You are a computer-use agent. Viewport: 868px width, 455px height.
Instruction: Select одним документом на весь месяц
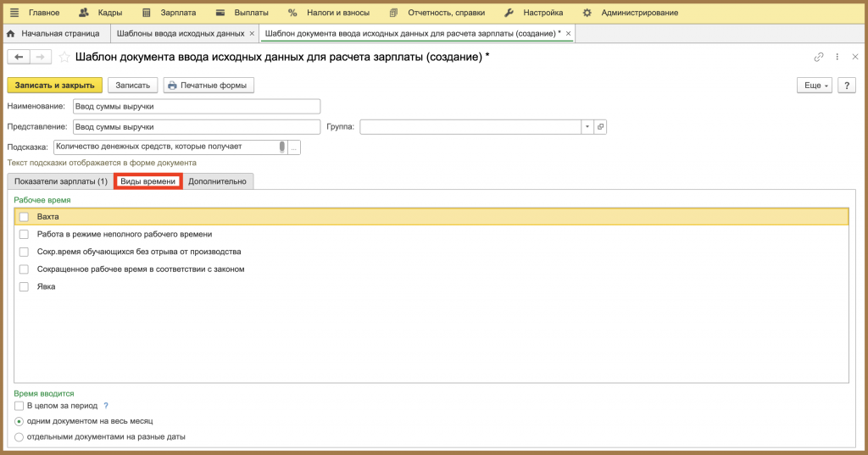pyautogui.click(x=19, y=421)
